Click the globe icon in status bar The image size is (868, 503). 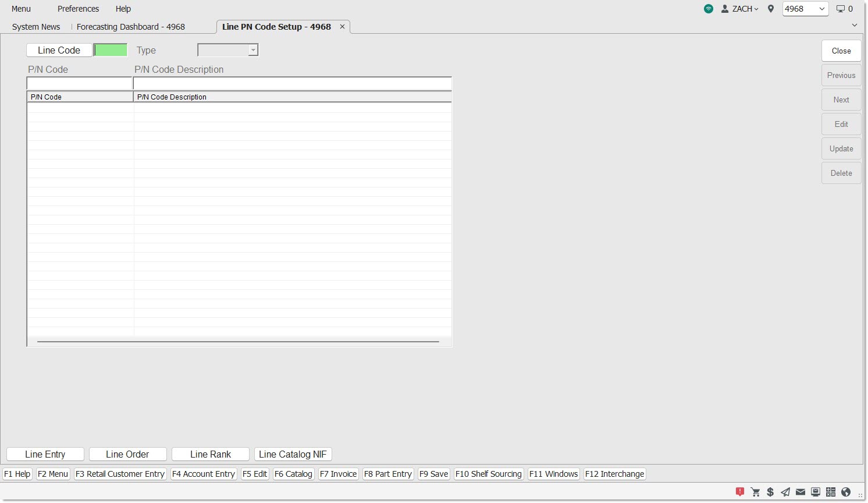(x=846, y=492)
